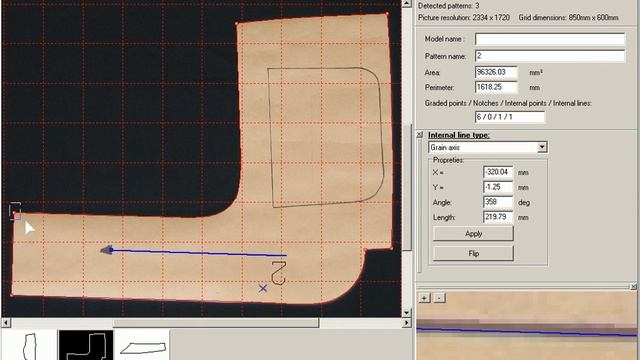Click the vertical scrollbar down arrow
Image resolution: width=640 pixels, height=360 pixels.
pyautogui.click(x=407, y=313)
